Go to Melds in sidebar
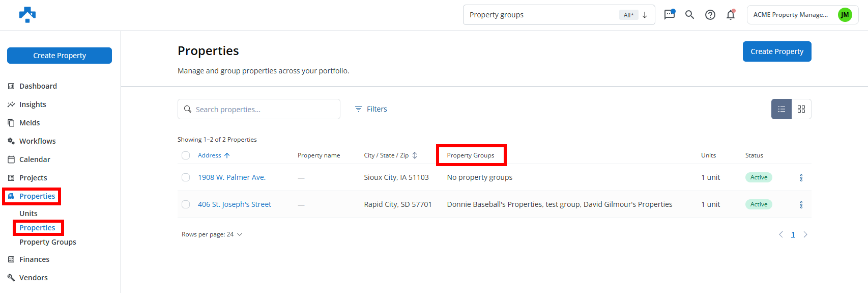The width and height of the screenshot is (868, 293). click(30, 123)
